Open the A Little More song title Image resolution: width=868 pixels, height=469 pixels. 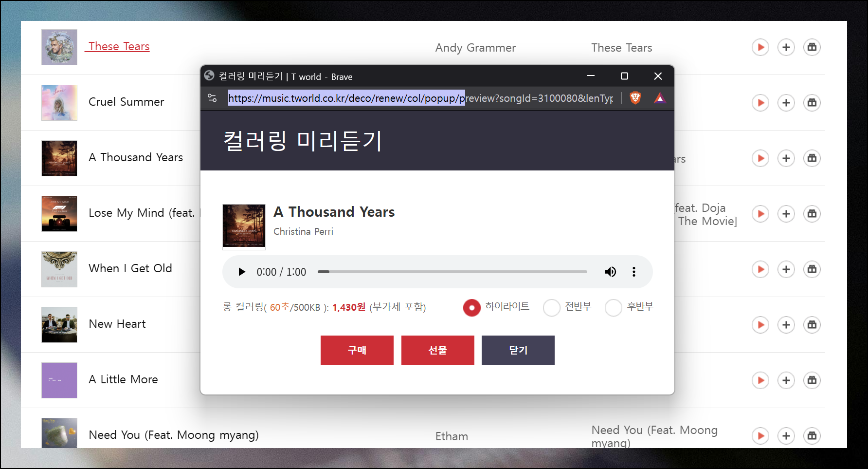(124, 379)
